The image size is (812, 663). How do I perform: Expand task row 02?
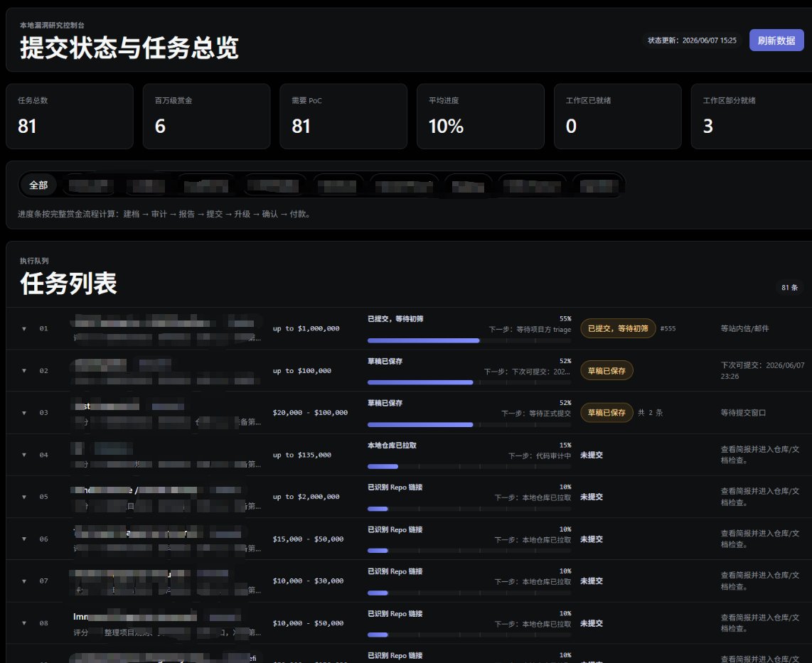click(x=24, y=370)
